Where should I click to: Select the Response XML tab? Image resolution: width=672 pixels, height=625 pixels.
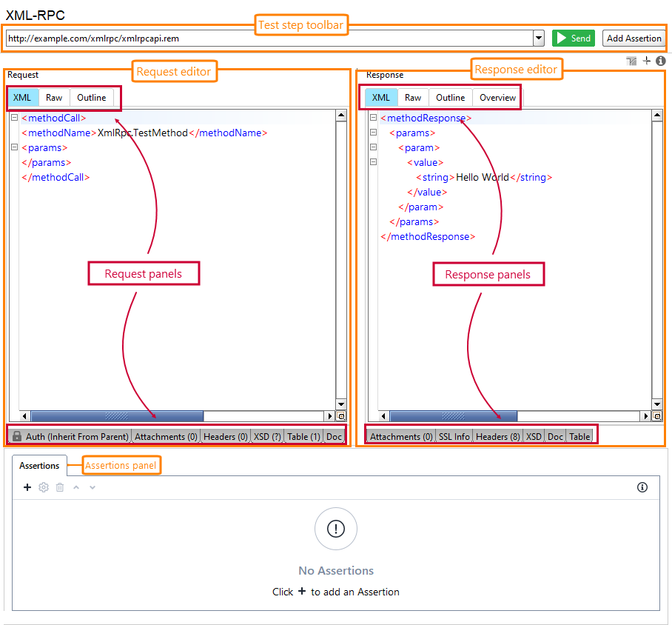380,97
